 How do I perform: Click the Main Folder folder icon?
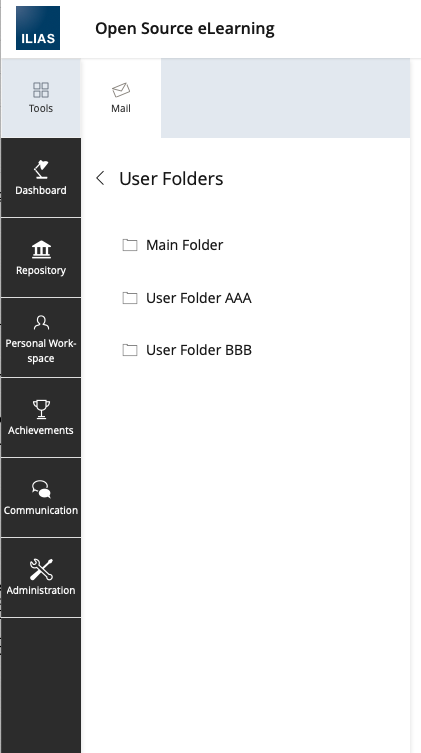point(130,245)
